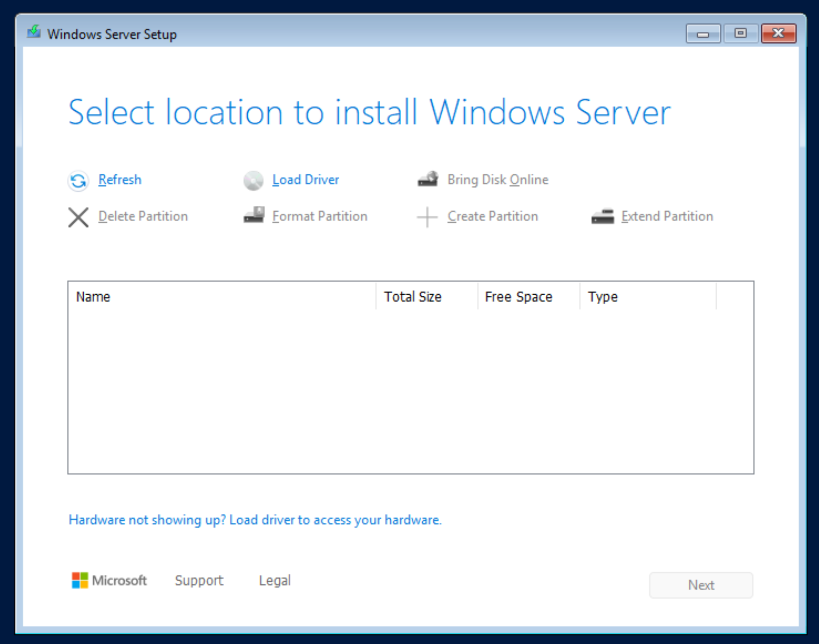
Task: Click the Delete Partition X icon
Action: [78, 217]
